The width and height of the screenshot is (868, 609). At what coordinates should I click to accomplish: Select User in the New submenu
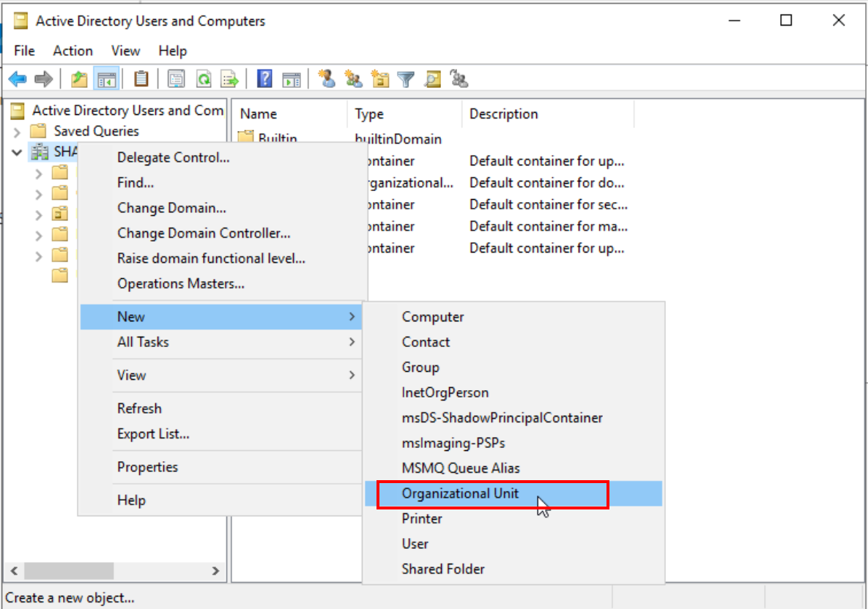pos(415,544)
